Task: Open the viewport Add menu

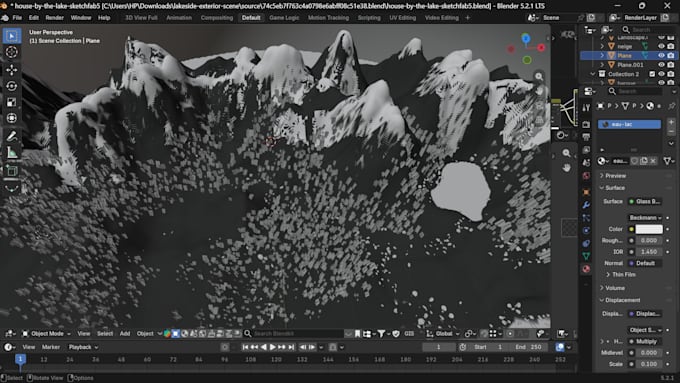Action: (125, 334)
